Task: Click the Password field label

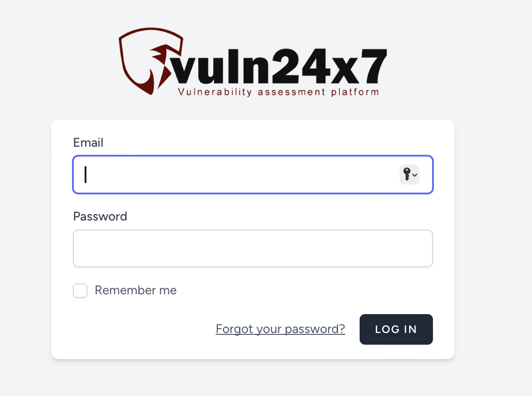Action: (x=100, y=216)
